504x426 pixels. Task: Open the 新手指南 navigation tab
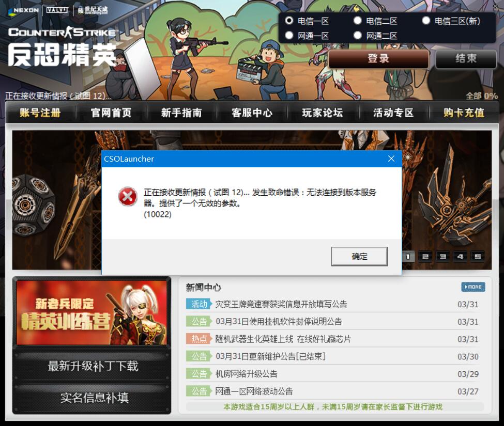coord(181,113)
